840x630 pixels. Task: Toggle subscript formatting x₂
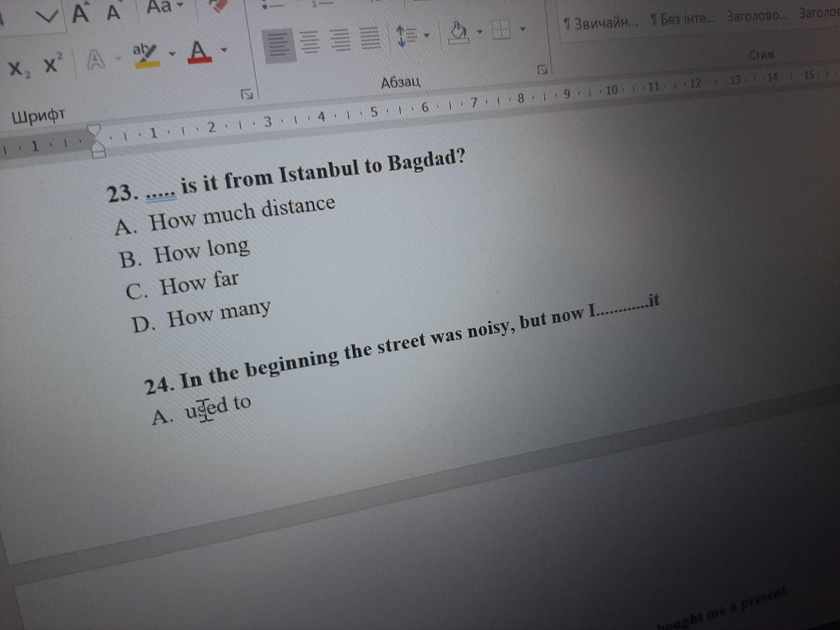click(x=18, y=69)
